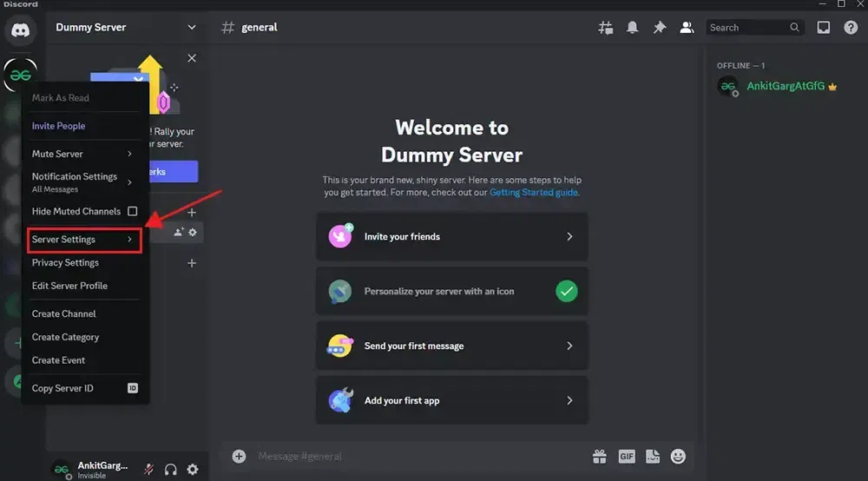Click the attachment plus button in message bar
The image size is (868, 481).
tap(239, 456)
